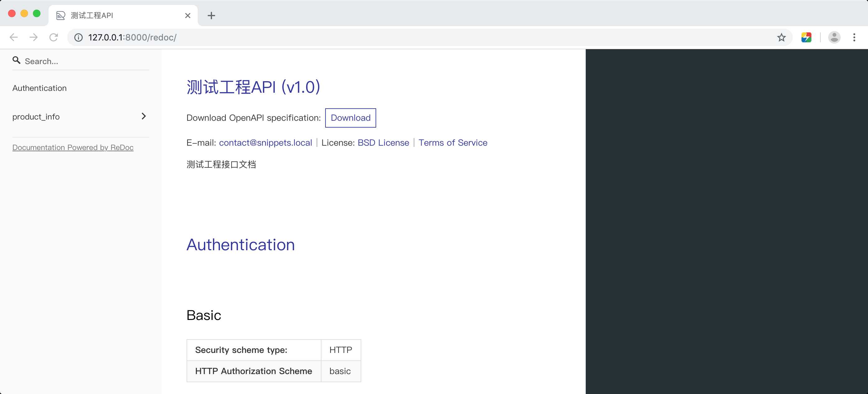Image resolution: width=868 pixels, height=394 pixels.
Task: Open the site information icon in address bar
Action: (x=79, y=37)
